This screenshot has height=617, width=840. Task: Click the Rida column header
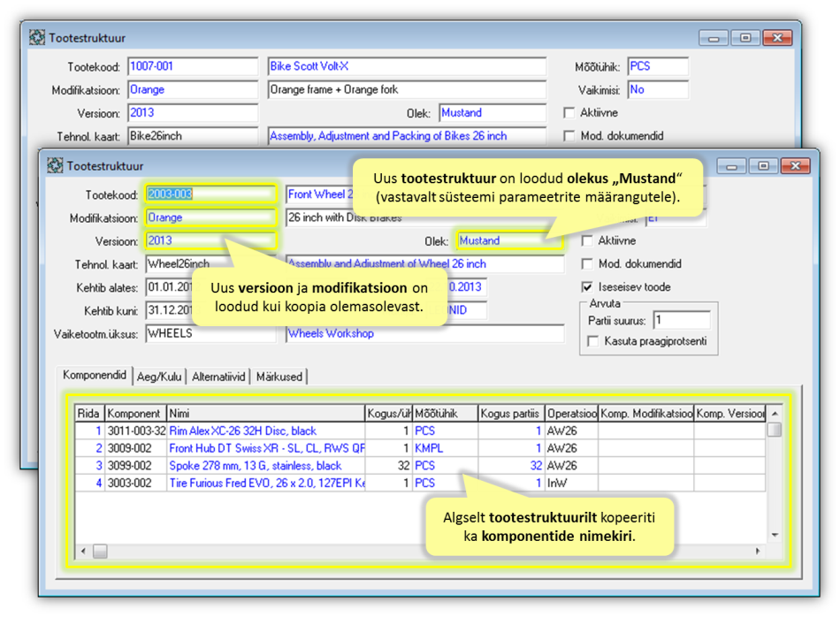pyautogui.click(x=89, y=414)
